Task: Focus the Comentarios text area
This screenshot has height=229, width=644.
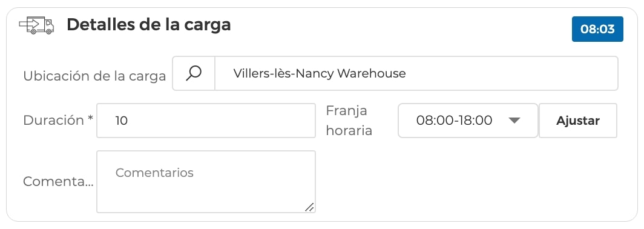Action: (x=206, y=182)
